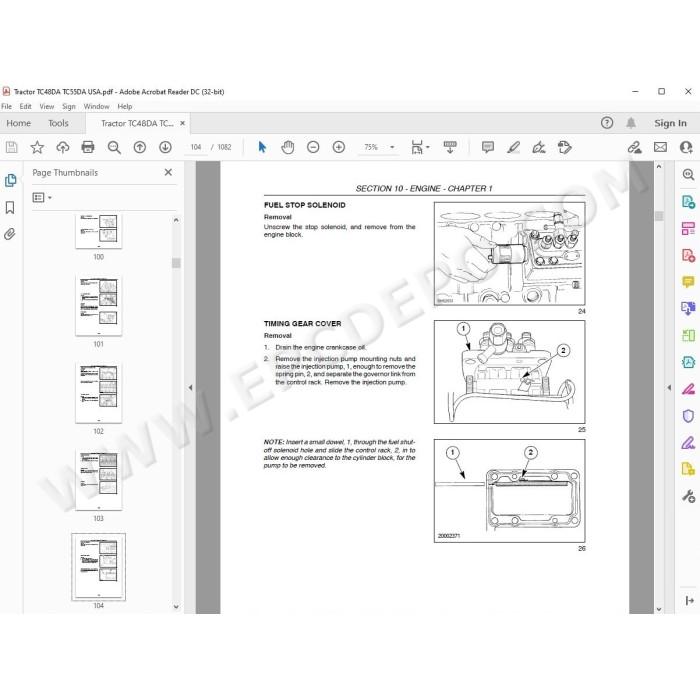Open the File menu

point(7,106)
